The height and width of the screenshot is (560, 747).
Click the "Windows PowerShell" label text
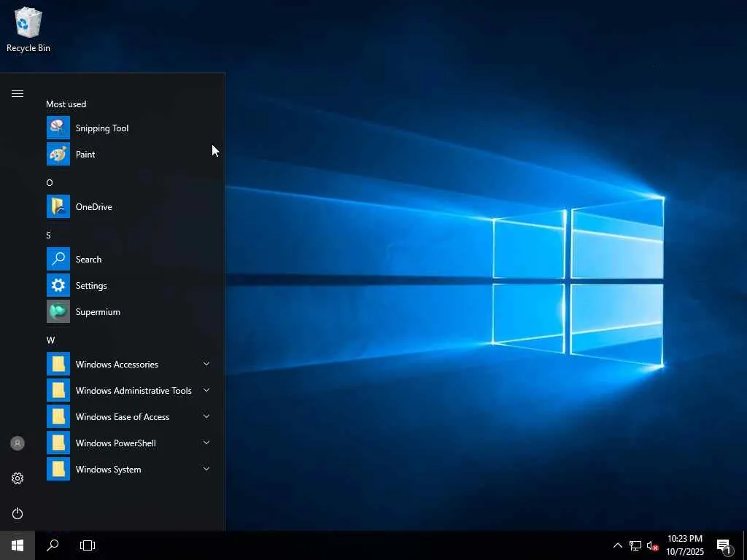[116, 443]
